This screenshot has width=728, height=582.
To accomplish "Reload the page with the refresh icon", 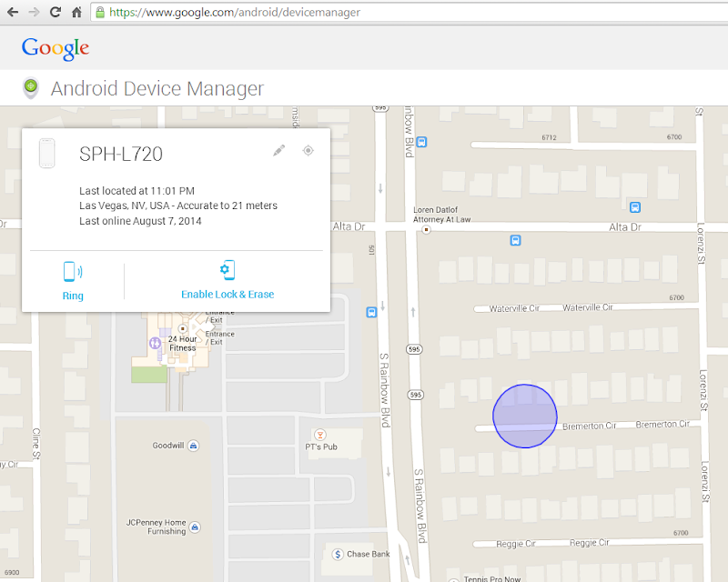I will click(x=56, y=12).
